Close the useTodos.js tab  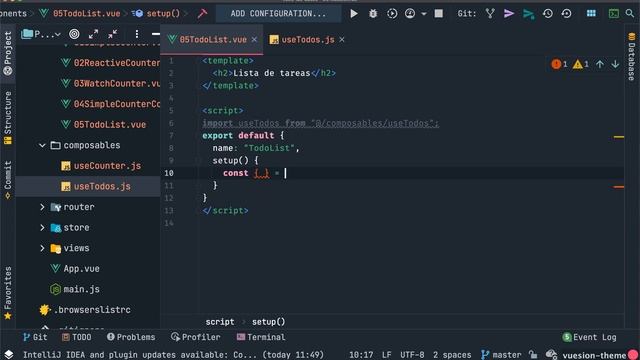point(342,40)
